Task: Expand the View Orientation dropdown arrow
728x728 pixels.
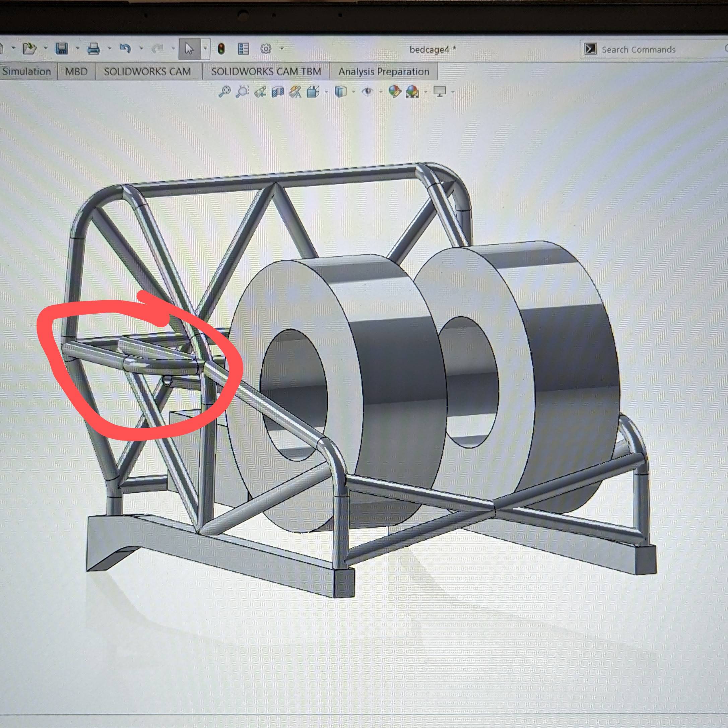Action: click(326, 91)
